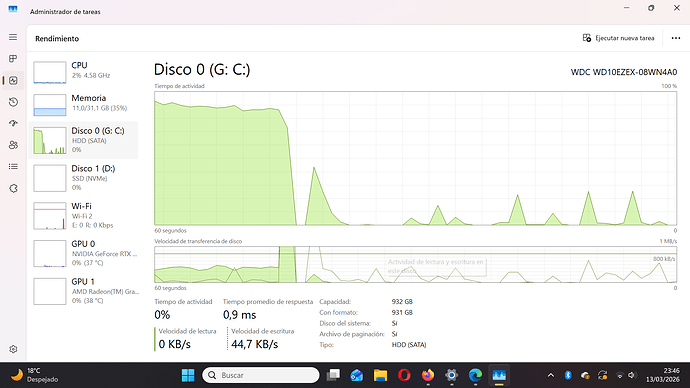Select the Performance page icon

click(x=13, y=81)
